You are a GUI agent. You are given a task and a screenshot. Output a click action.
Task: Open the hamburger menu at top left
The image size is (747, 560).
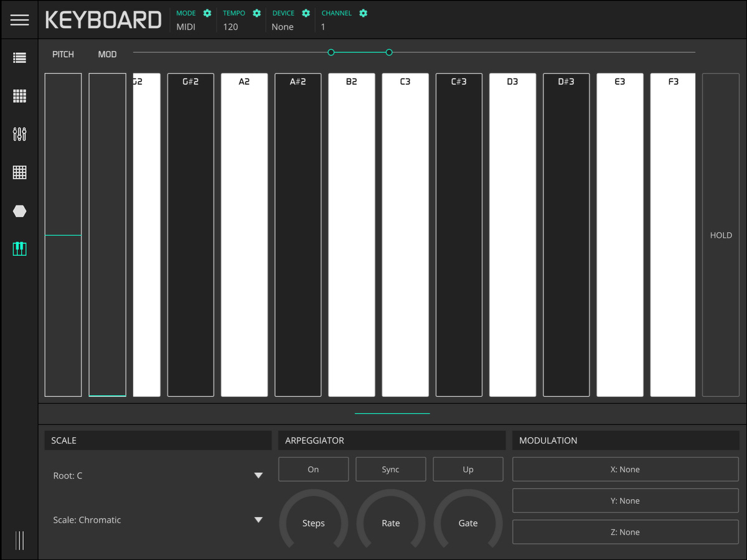[x=19, y=19]
